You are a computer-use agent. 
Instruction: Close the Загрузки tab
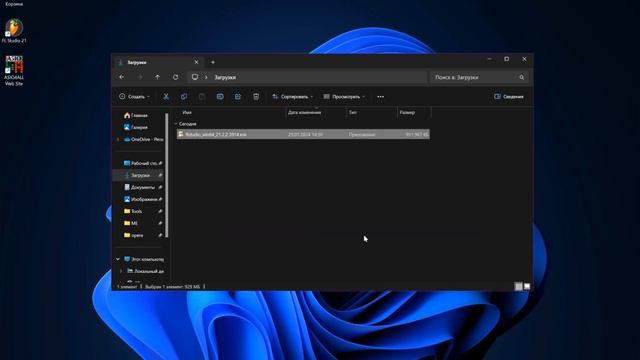[x=196, y=62]
